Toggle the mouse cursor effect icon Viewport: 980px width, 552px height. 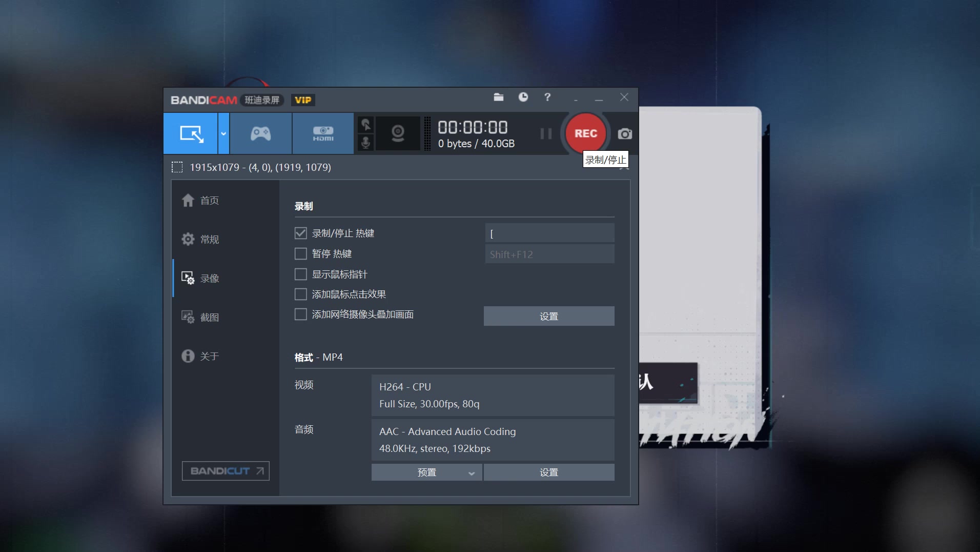point(365,125)
